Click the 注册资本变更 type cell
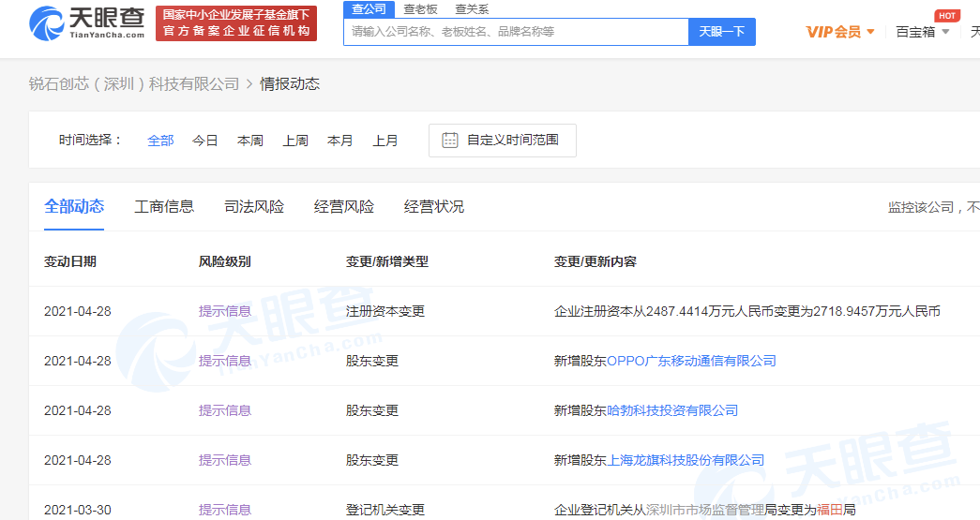The image size is (980, 520). coord(385,311)
